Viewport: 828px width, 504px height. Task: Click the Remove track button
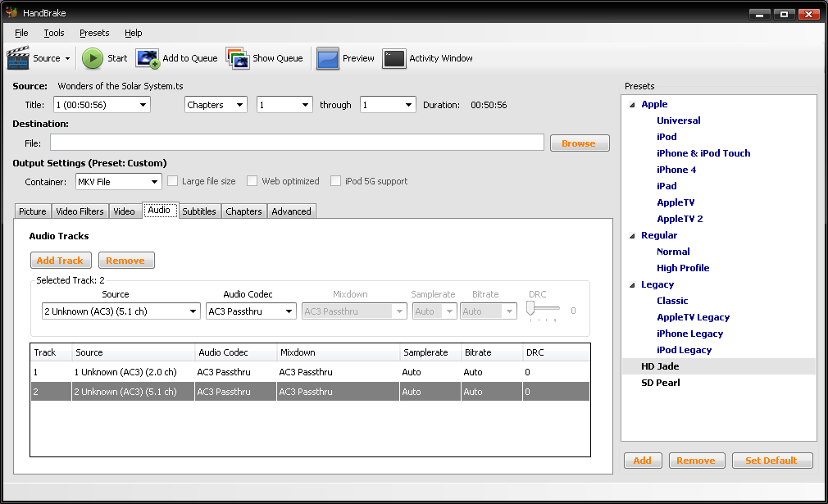(x=125, y=260)
